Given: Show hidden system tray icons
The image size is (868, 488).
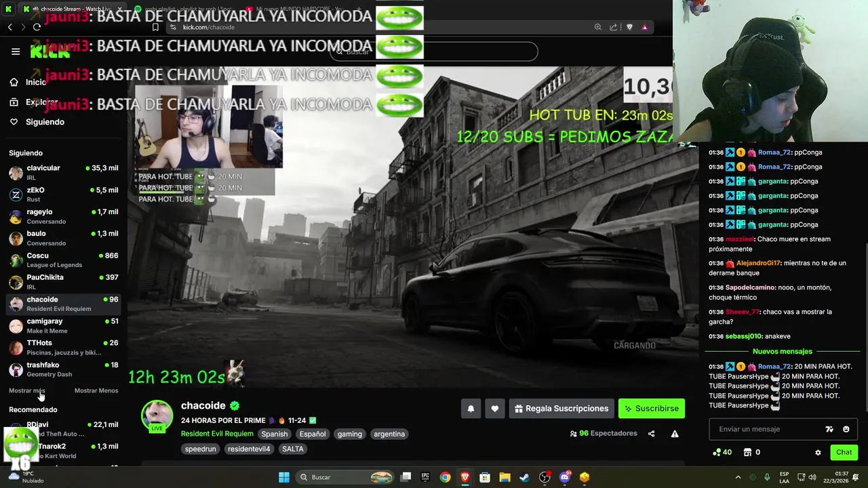Looking at the screenshot, I should pos(738,477).
